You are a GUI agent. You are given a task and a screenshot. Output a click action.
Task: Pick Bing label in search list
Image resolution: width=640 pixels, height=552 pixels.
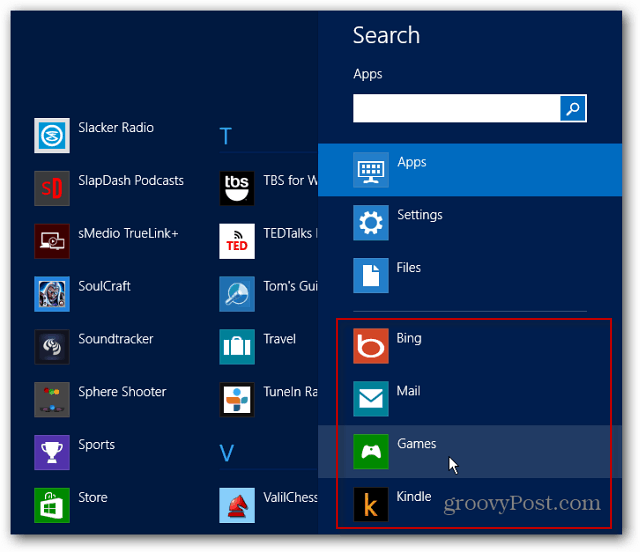point(409,338)
